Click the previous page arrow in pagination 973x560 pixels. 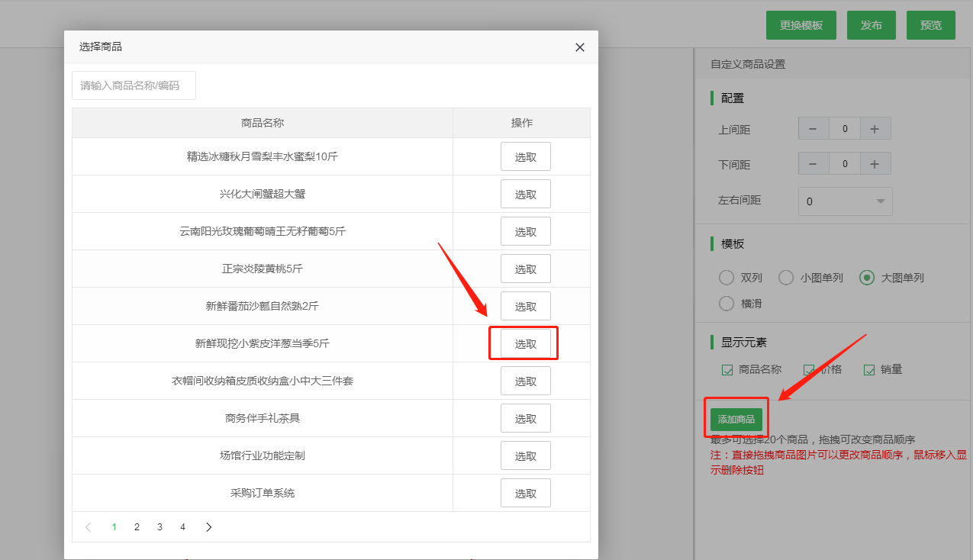click(88, 526)
